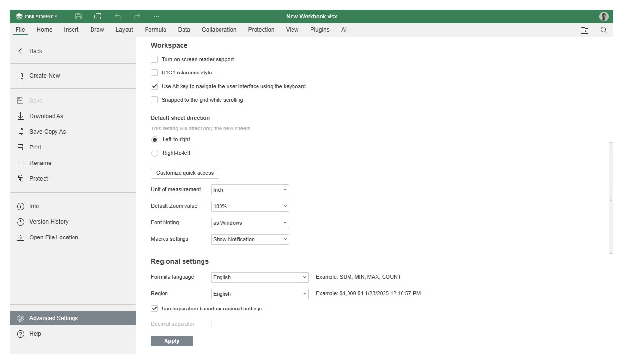Undo using the title bar arrow

point(118,16)
